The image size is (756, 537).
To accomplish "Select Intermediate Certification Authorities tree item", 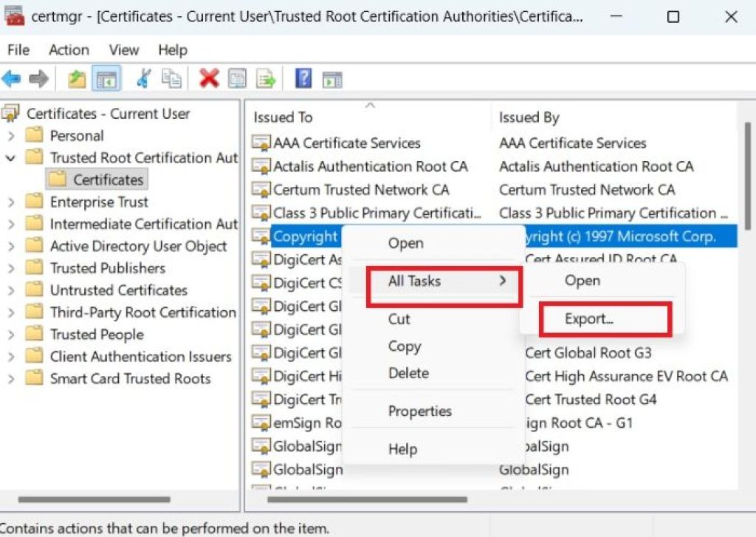I will tap(144, 223).
